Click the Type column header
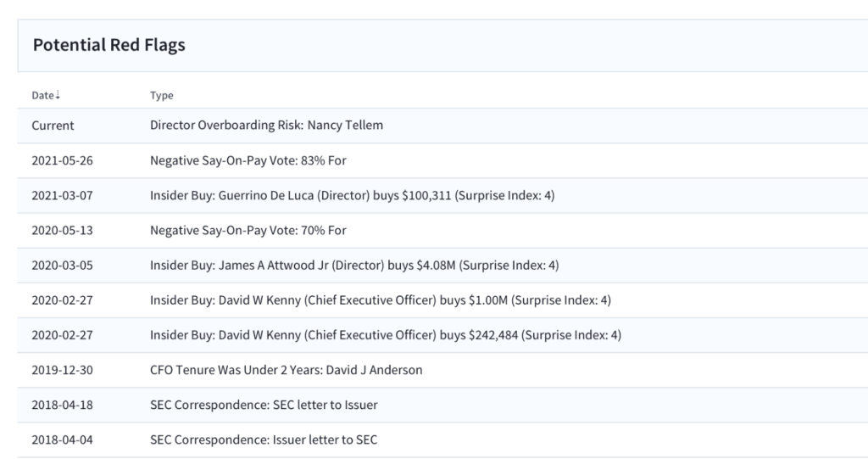The width and height of the screenshot is (868, 459). point(162,95)
